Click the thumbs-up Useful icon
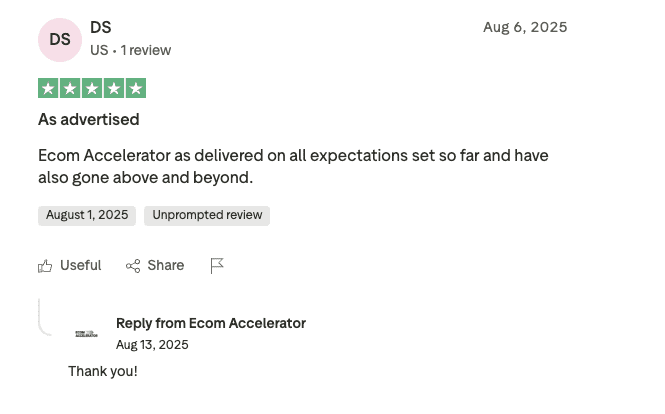The width and height of the screenshot is (665, 414). coord(45,266)
